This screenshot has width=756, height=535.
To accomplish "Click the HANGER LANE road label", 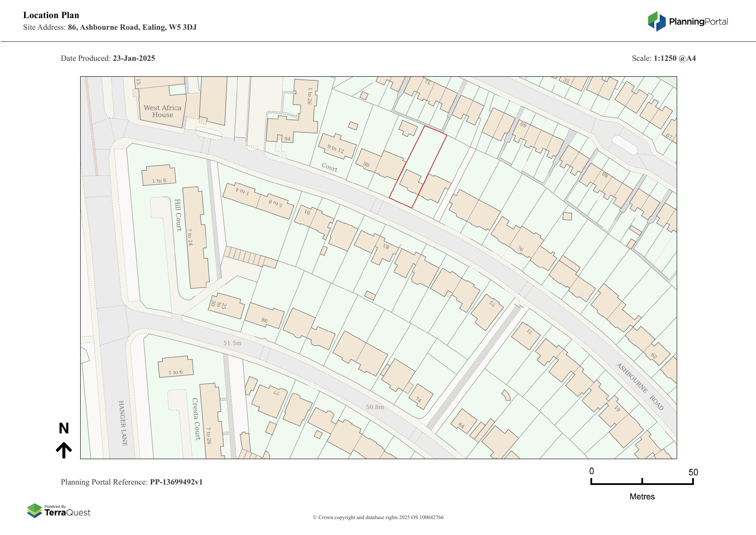I will pyautogui.click(x=123, y=422).
